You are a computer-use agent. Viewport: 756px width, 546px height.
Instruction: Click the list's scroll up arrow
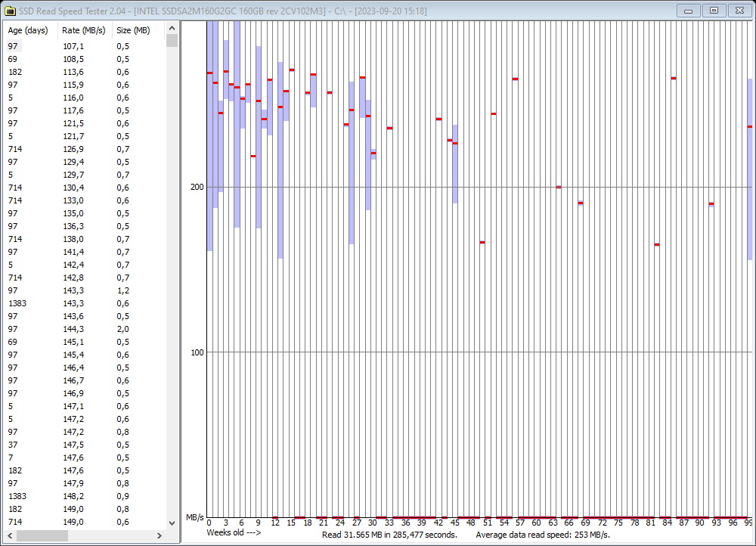click(x=172, y=28)
